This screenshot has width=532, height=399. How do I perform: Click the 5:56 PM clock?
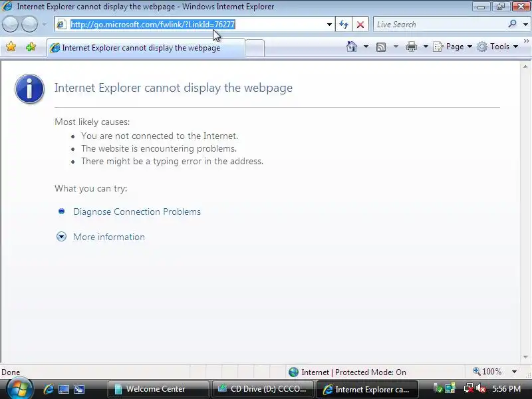[507, 389]
